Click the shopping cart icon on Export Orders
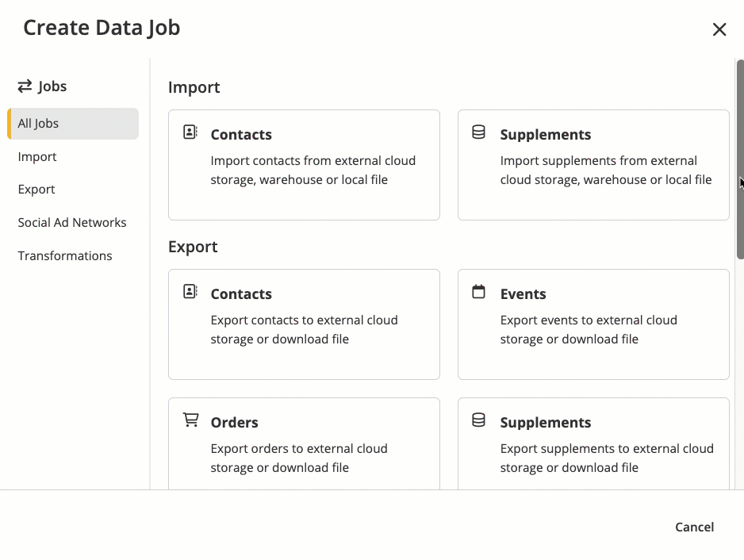 coord(190,420)
